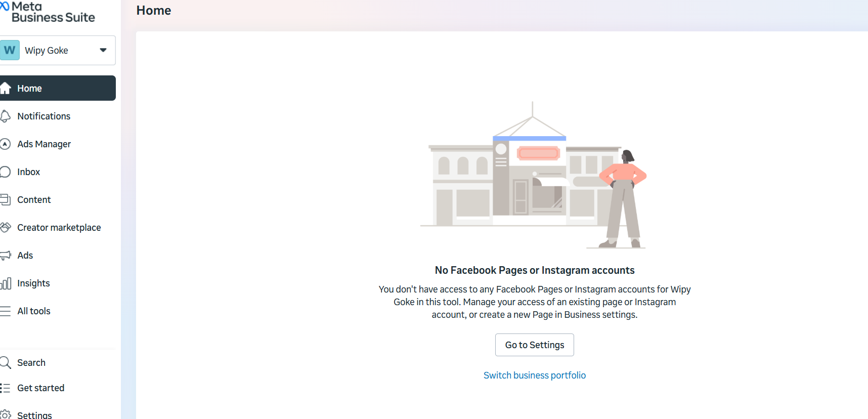Click the Get started checklist icon
The image size is (868, 419).
pyautogui.click(x=5, y=388)
